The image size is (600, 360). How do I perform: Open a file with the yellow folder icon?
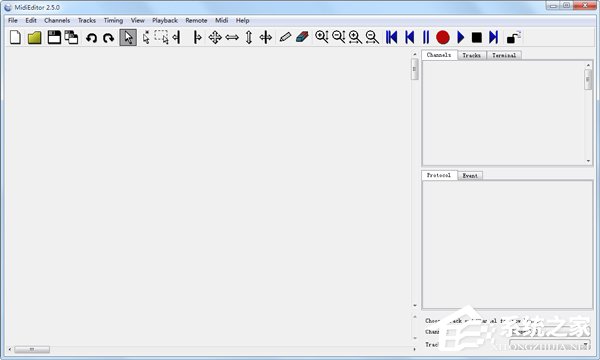coord(34,37)
